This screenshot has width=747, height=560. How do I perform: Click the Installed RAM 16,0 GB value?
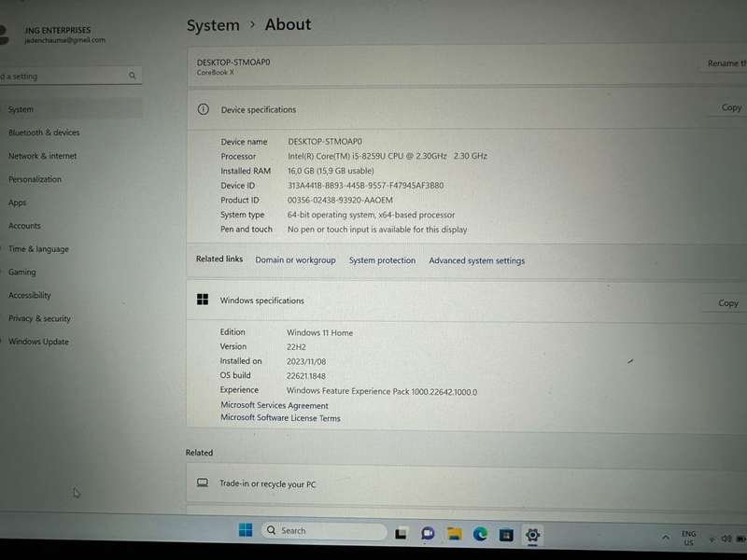click(x=331, y=171)
